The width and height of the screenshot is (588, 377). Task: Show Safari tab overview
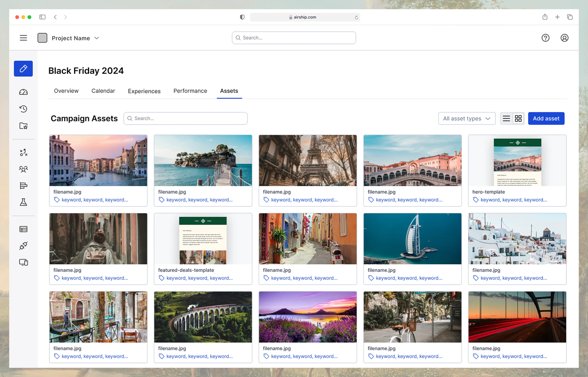coord(570,17)
